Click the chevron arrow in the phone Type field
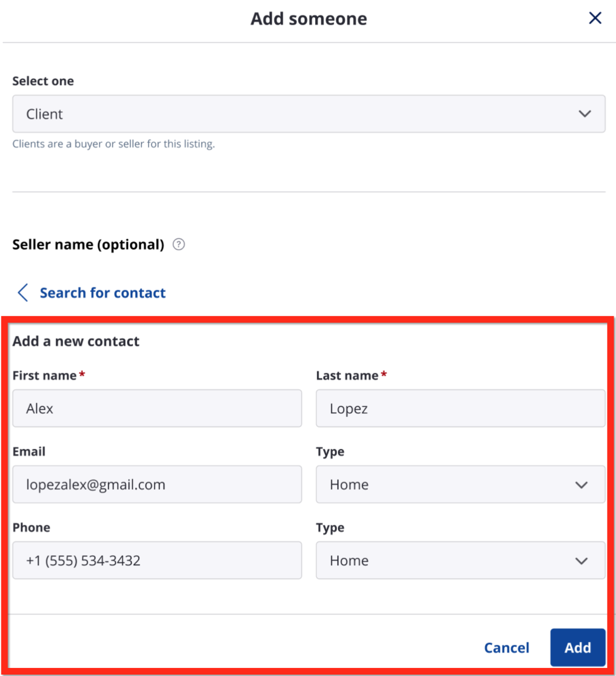 [x=581, y=561]
